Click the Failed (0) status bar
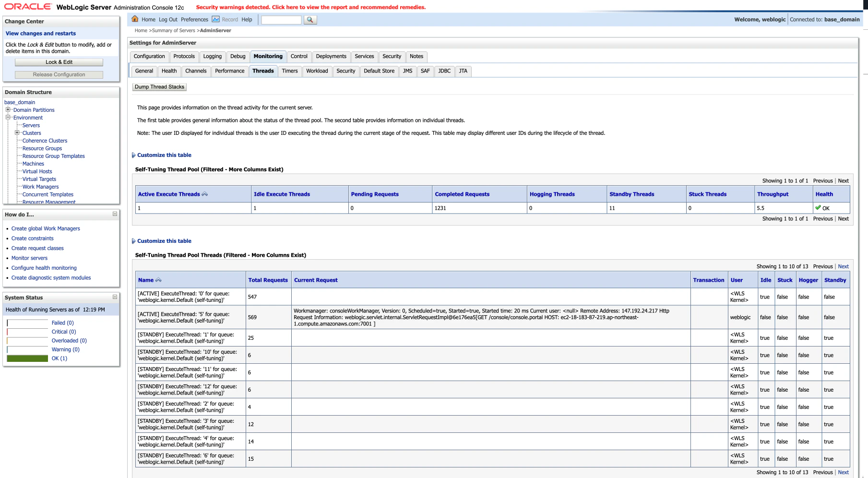 pyautogui.click(x=27, y=323)
